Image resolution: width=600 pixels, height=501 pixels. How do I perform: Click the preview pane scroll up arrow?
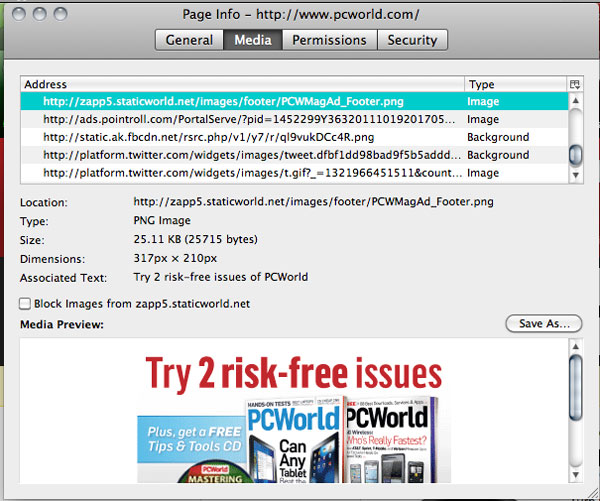coord(576,347)
